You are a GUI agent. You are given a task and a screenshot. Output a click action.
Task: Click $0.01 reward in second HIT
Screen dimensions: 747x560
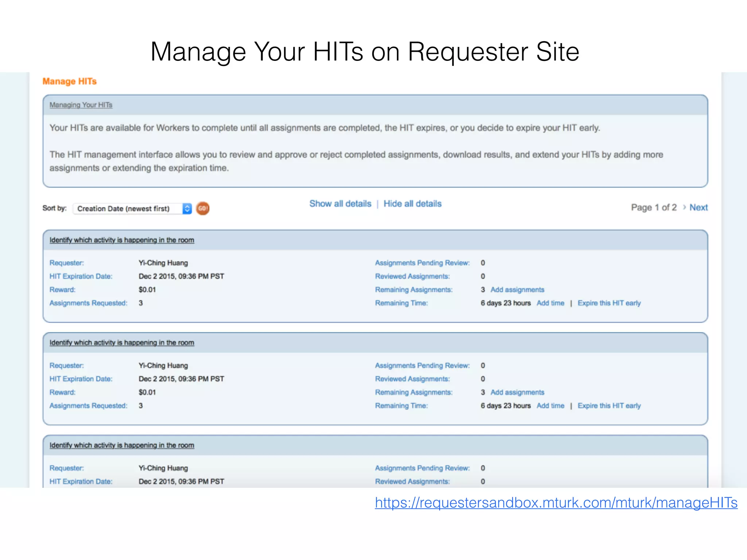[x=147, y=393]
